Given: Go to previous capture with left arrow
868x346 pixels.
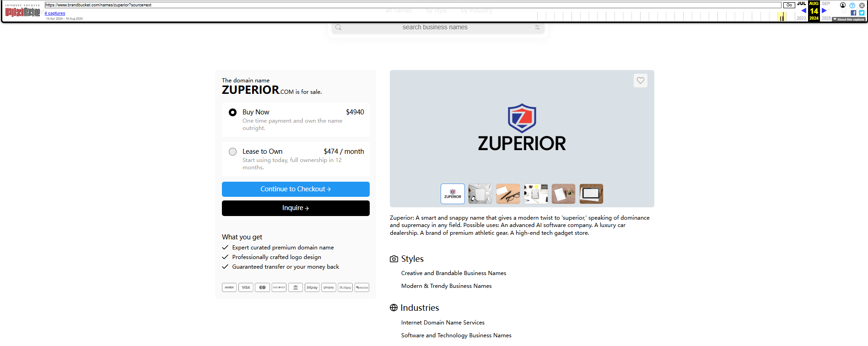Looking at the screenshot, I should pos(803,11).
